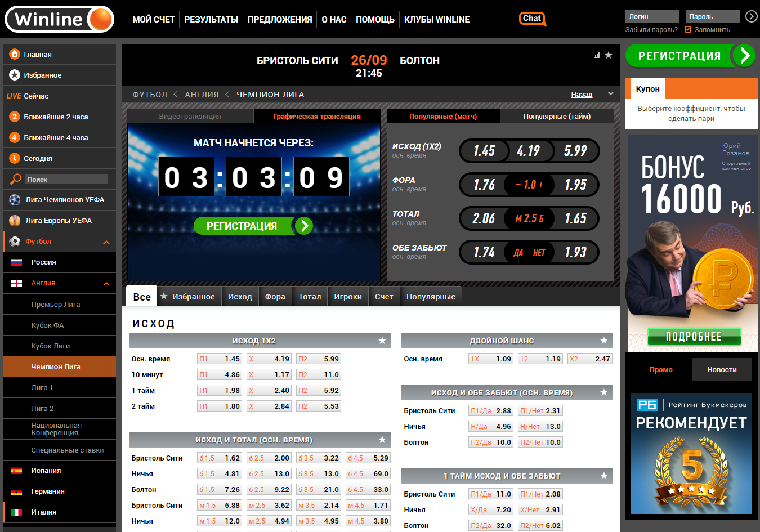Click the Назад link
Screen dimensions: 760x532
pyautogui.click(x=582, y=94)
